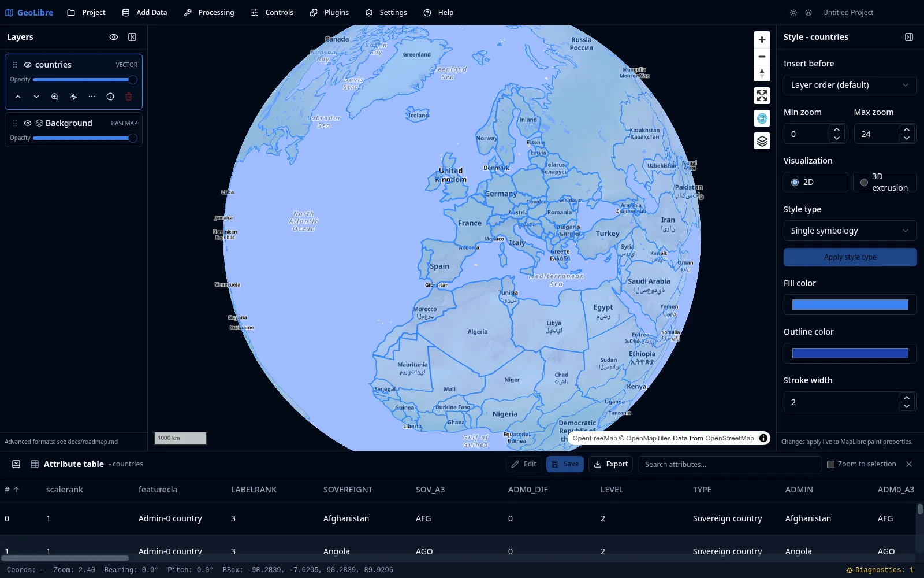This screenshot has height=578, width=924.
Task: Open map layers control button
Action: click(762, 141)
